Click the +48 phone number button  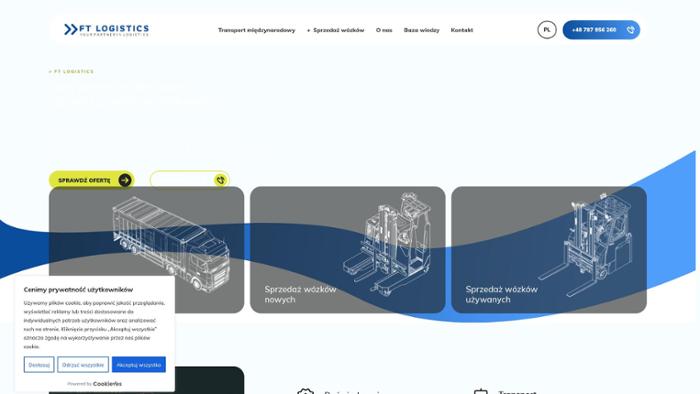pyautogui.click(x=601, y=30)
